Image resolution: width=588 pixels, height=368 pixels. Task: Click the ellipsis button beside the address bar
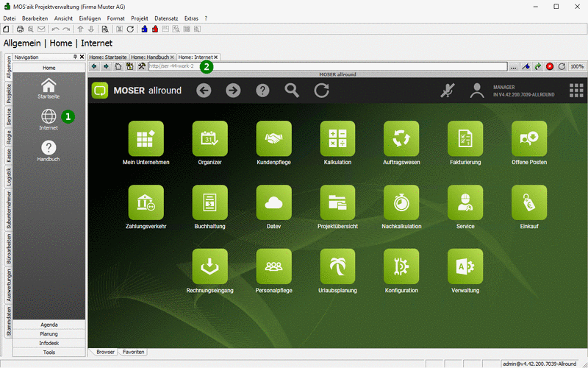tap(513, 66)
